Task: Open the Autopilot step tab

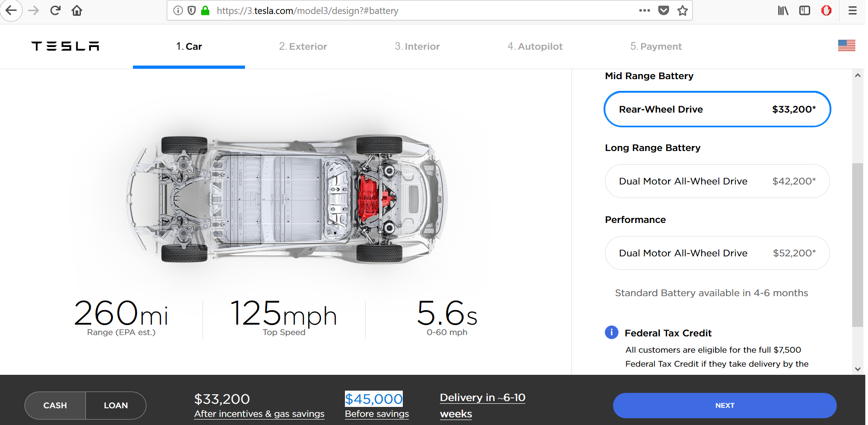Action: click(x=535, y=47)
